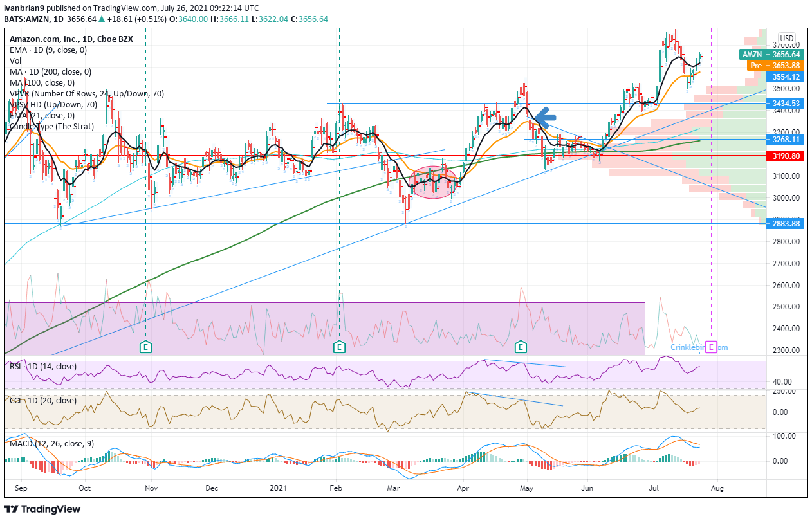This screenshot has height=521, width=812.
Task: Select the RSI 1D (14, close) pane label
Action: 42,366
